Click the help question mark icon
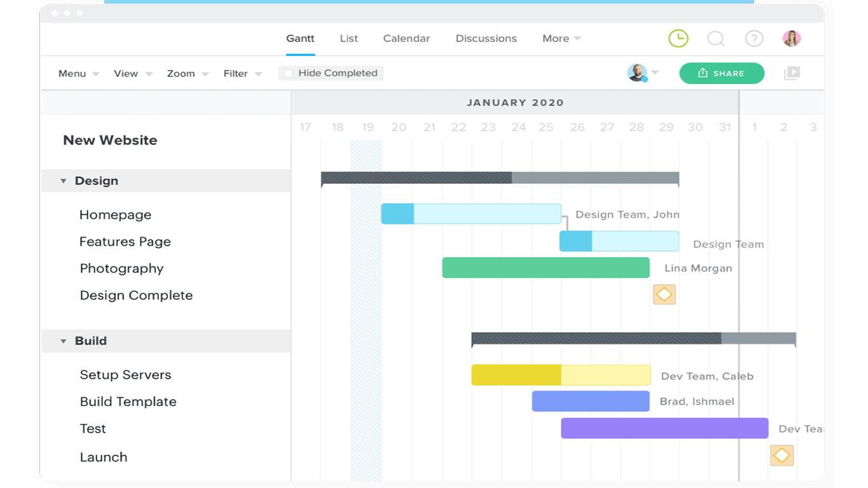This screenshot has height=488, width=868. click(754, 39)
